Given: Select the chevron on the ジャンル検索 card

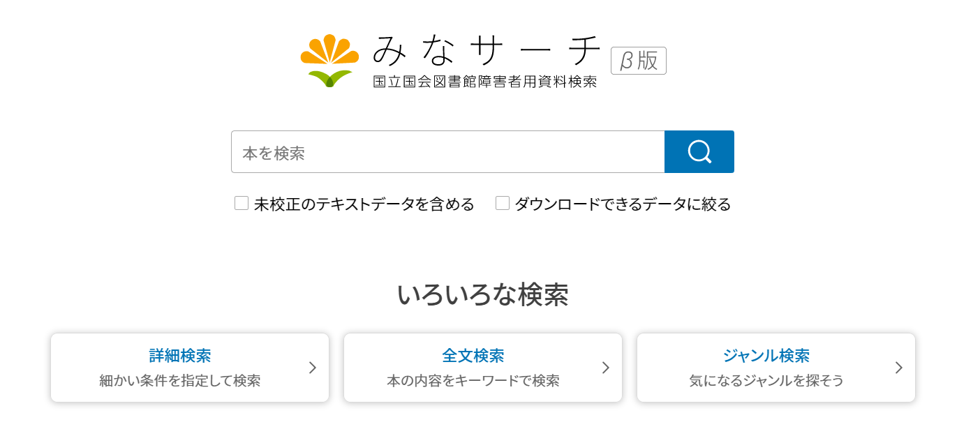Looking at the screenshot, I should pyautogui.click(x=898, y=368).
